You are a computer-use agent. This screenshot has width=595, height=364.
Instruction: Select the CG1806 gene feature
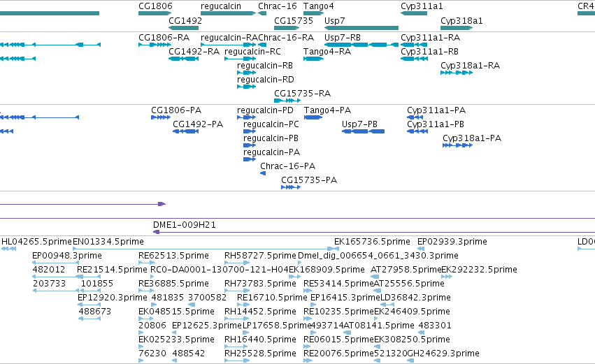[155, 13]
